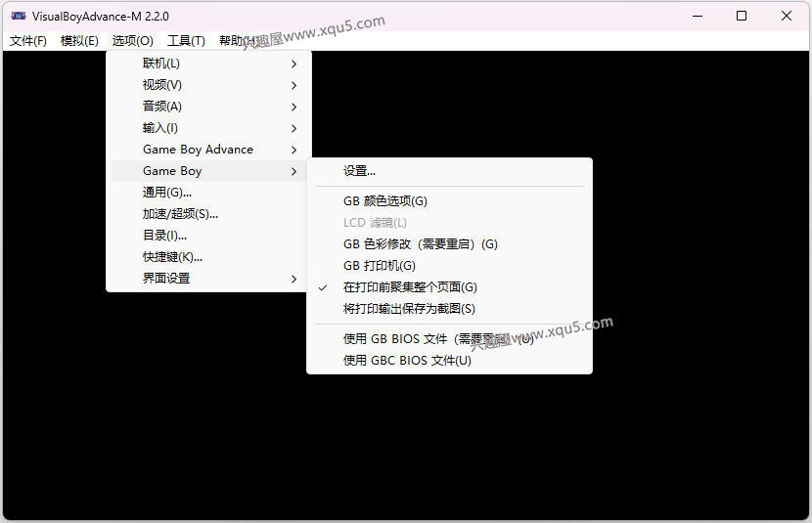Open 通用(G)... settings
Screen dimensions: 812x523
(x=208, y=193)
